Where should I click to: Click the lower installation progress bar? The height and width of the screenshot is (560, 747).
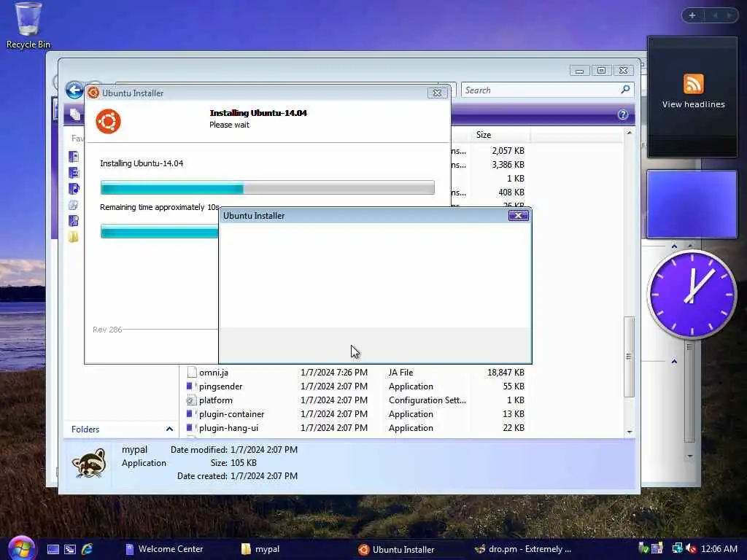click(x=159, y=231)
